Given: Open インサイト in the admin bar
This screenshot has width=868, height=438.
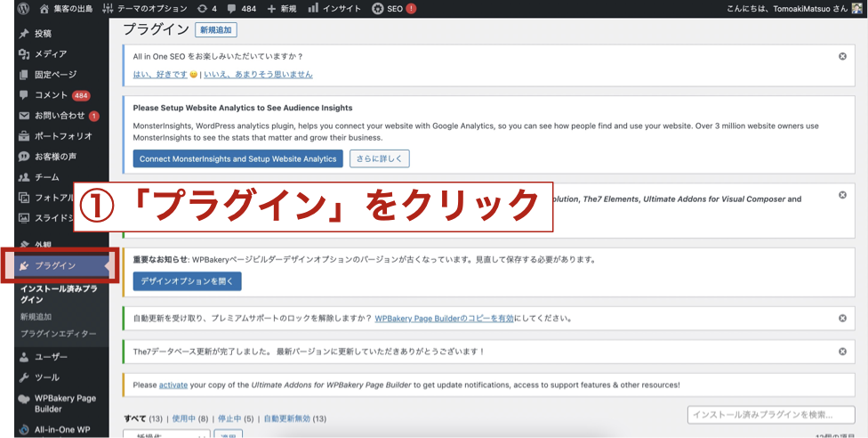Looking at the screenshot, I should (334, 8).
